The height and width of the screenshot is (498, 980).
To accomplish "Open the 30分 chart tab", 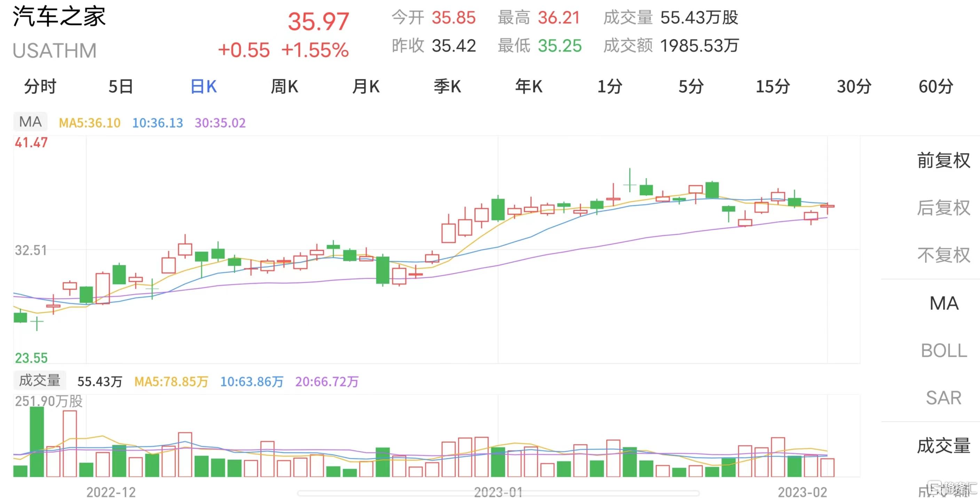I will (x=854, y=87).
